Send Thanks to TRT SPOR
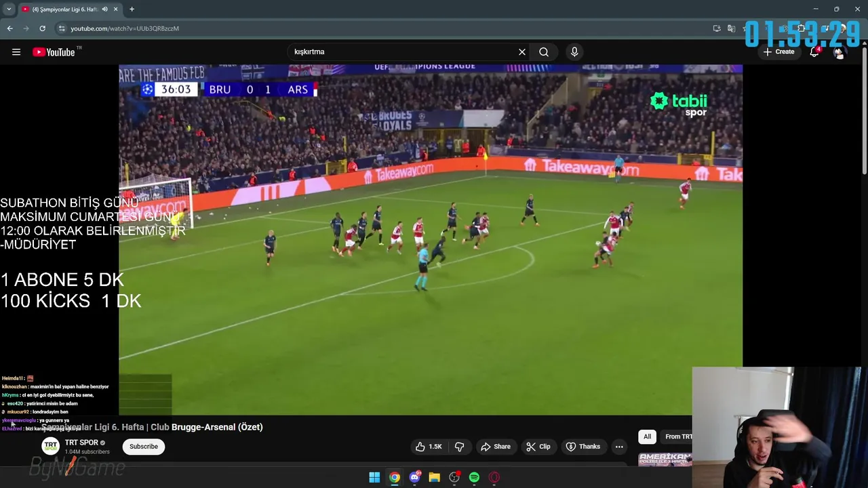 [x=583, y=447]
